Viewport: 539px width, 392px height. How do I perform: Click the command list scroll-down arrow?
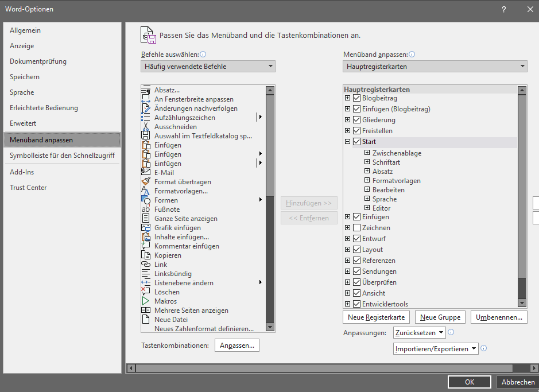coord(270,327)
